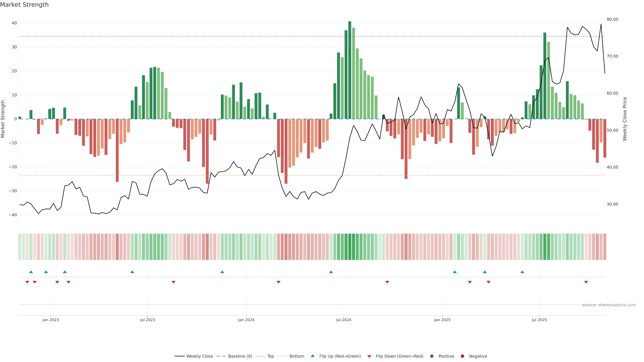Click the flip-up marker before Jul 2023

click(x=132, y=272)
